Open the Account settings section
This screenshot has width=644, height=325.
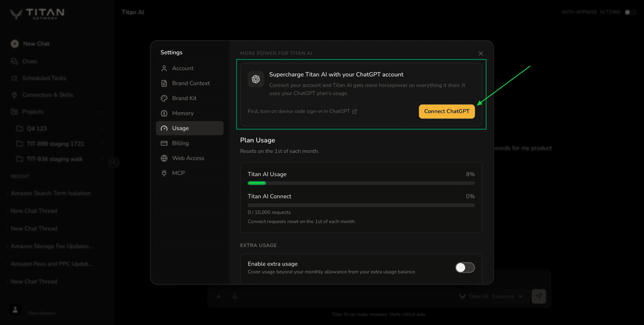point(190,68)
